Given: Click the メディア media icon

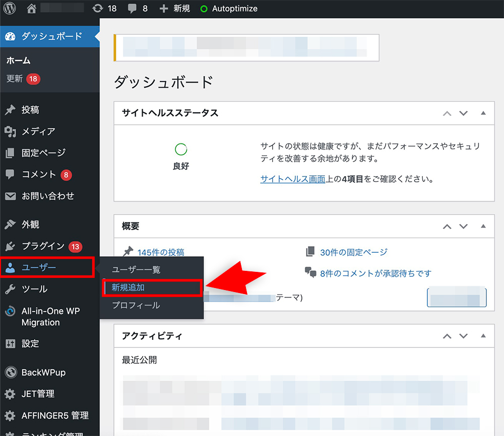Looking at the screenshot, I should pos(10,131).
